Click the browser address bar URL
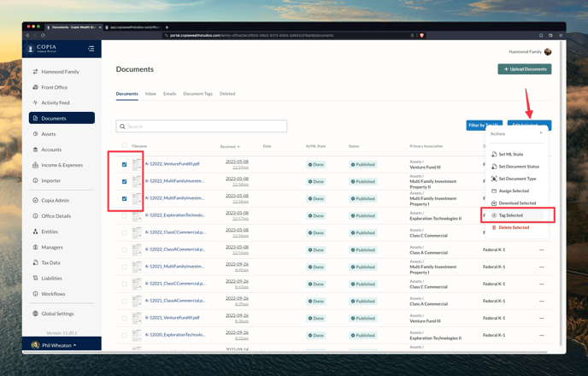The image size is (588, 376). click(x=251, y=35)
